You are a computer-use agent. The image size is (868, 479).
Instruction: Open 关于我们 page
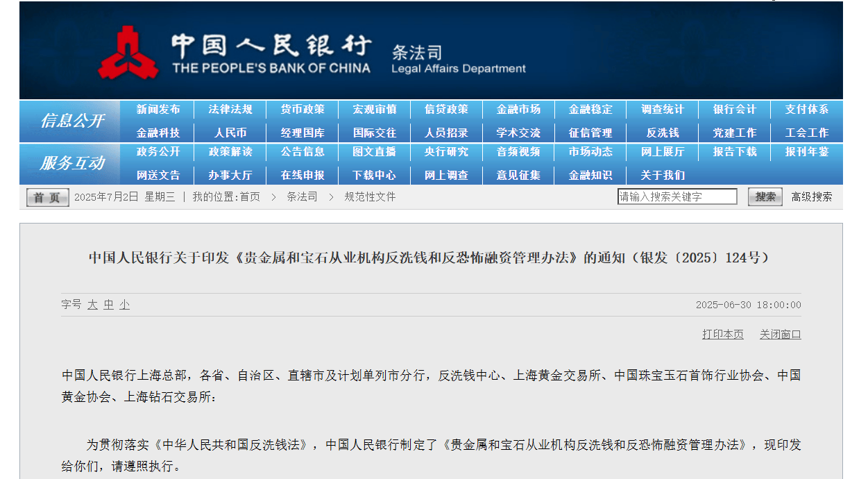click(x=663, y=175)
